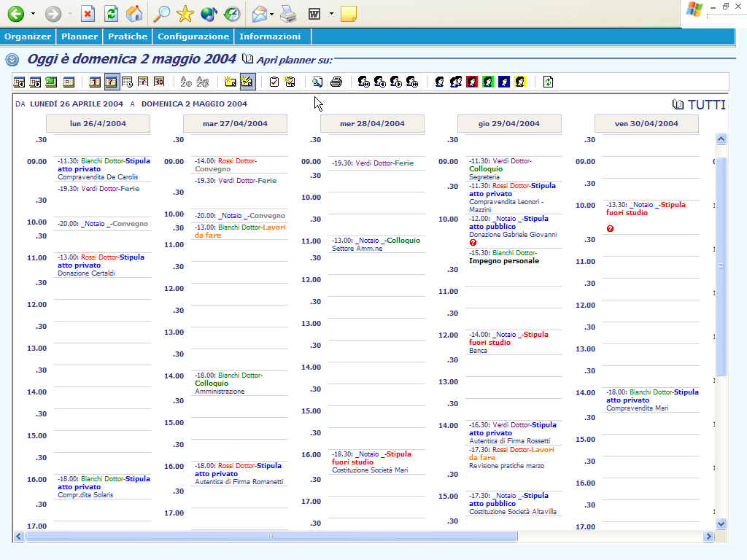Go to last person icon
Viewport: 747px width, 560px height.
[413, 82]
